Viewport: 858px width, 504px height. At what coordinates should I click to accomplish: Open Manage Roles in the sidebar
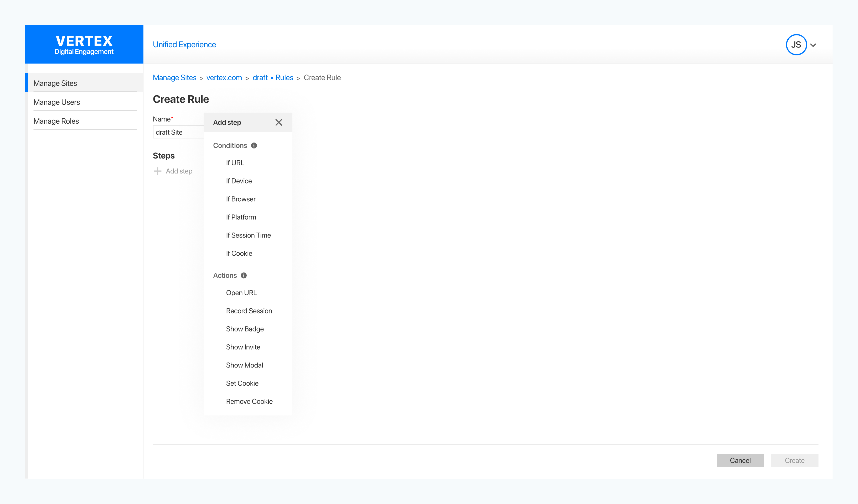coord(56,121)
